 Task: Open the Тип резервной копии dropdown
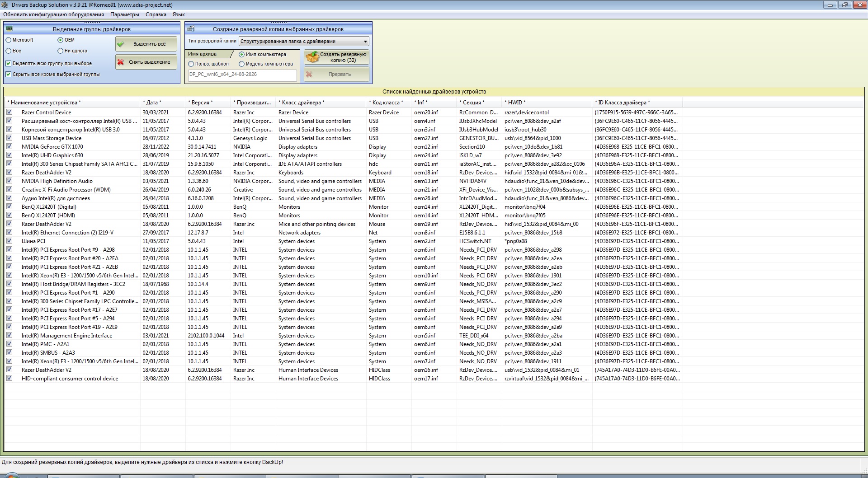pos(304,42)
